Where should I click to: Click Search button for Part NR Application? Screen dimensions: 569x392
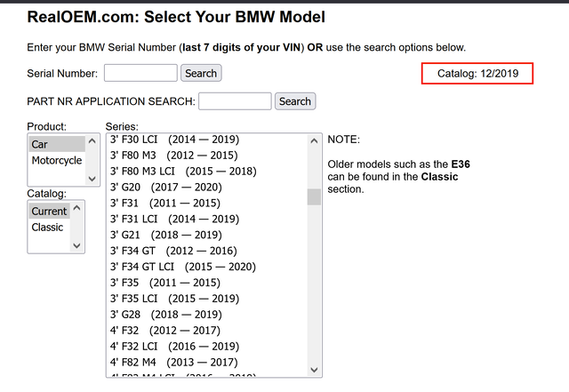click(295, 101)
